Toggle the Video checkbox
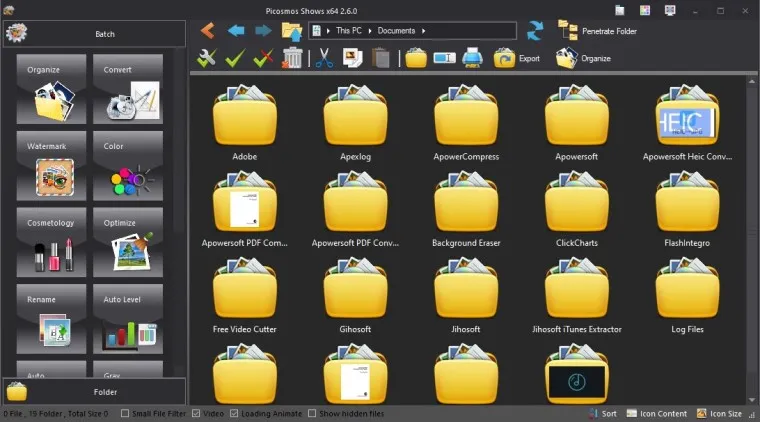760x422 pixels. click(x=196, y=413)
